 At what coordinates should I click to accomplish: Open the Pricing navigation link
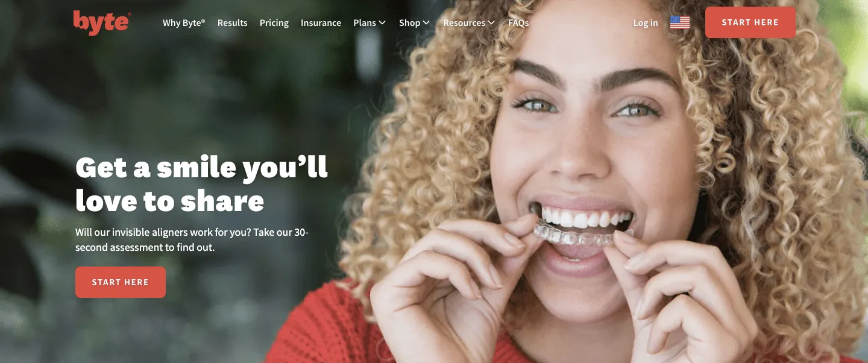pyautogui.click(x=274, y=23)
